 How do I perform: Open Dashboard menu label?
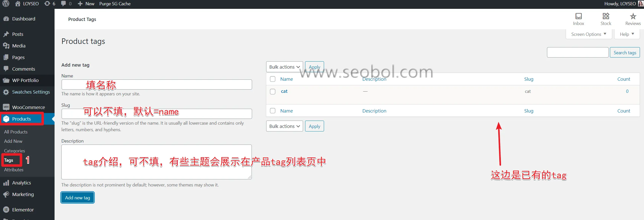(24, 19)
